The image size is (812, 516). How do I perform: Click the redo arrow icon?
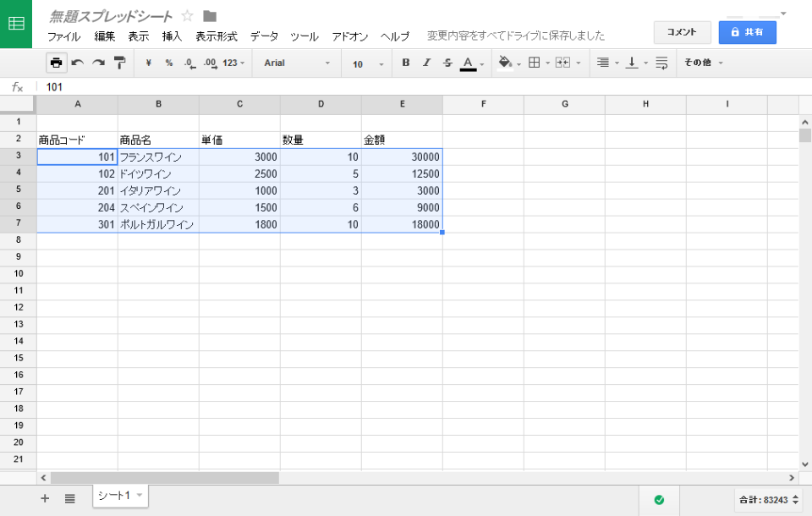pos(99,63)
